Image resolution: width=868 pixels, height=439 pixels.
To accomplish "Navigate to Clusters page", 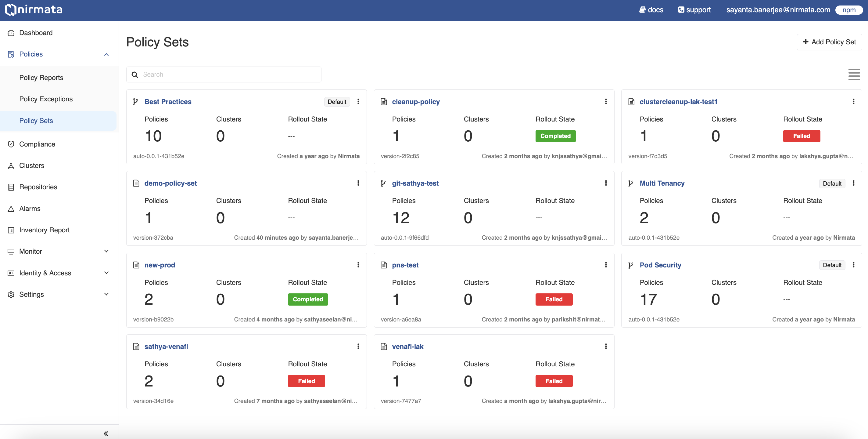I will click(32, 165).
